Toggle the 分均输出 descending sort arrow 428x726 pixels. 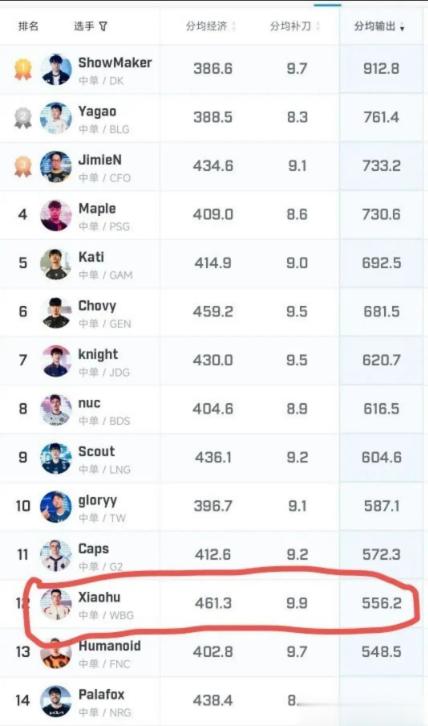click(402, 28)
